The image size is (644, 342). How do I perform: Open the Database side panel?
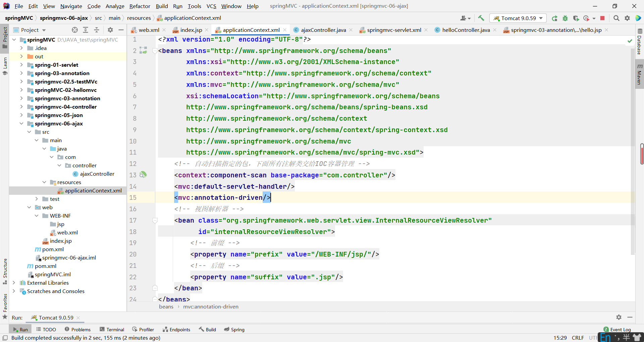pyautogui.click(x=640, y=42)
